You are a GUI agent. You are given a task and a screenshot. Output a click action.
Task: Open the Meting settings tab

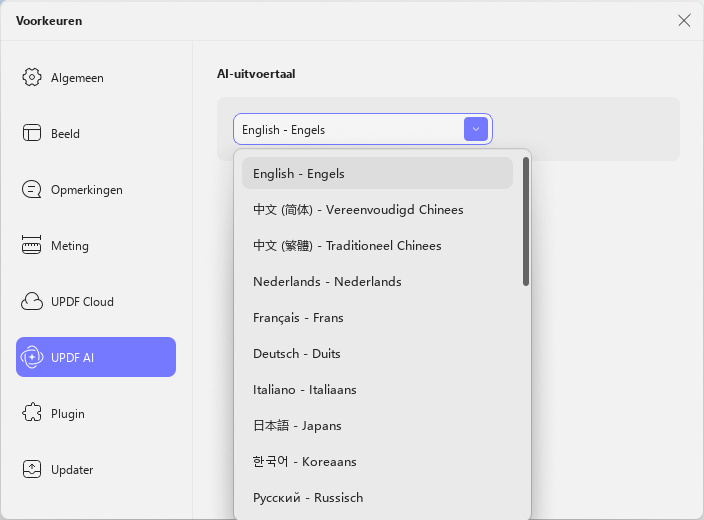pyautogui.click(x=96, y=245)
